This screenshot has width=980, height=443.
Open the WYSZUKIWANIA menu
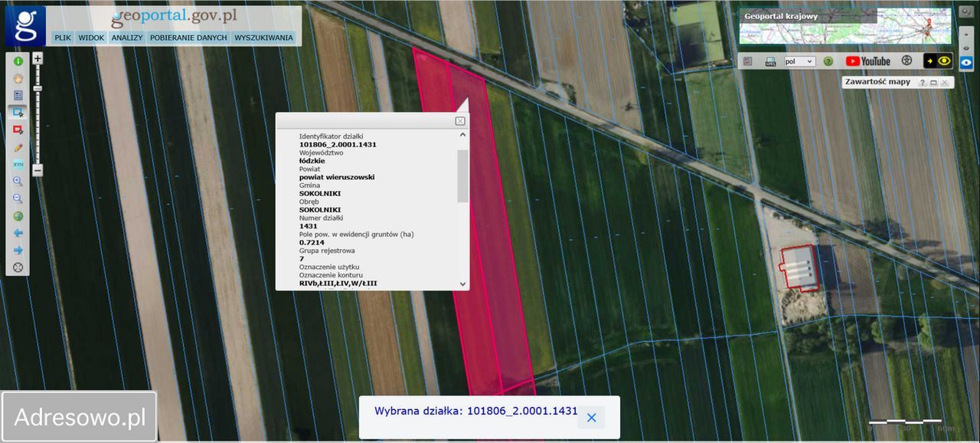click(x=263, y=38)
